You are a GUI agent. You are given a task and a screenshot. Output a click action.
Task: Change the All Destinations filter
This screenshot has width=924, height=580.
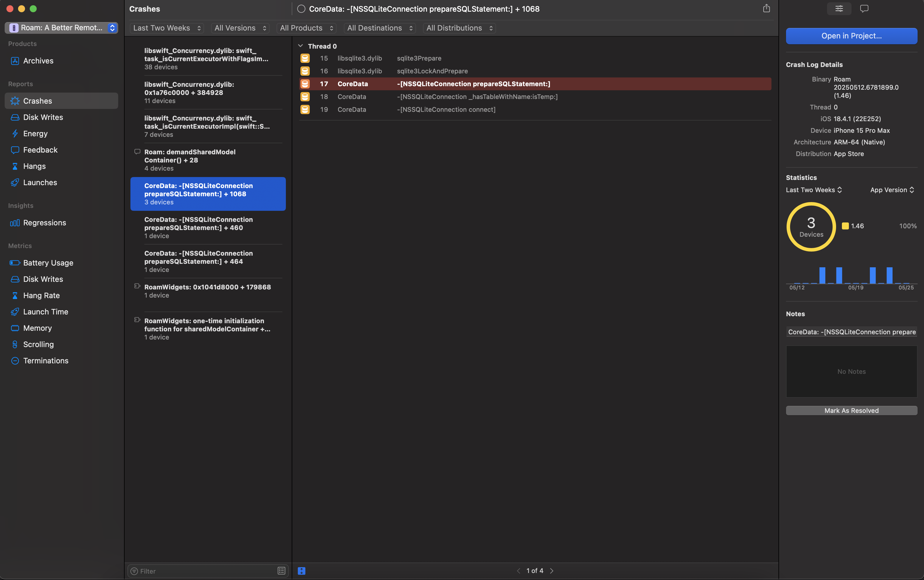(379, 28)
